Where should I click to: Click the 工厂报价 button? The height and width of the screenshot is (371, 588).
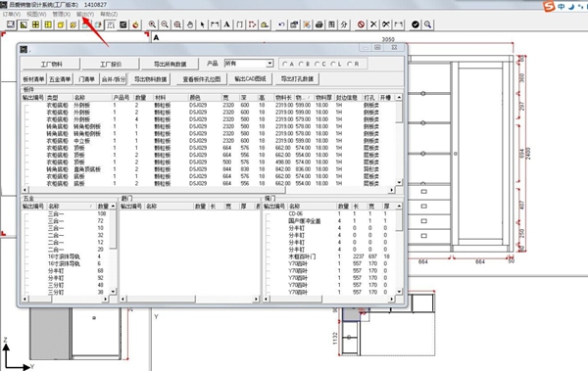click(x=111, y=64)
